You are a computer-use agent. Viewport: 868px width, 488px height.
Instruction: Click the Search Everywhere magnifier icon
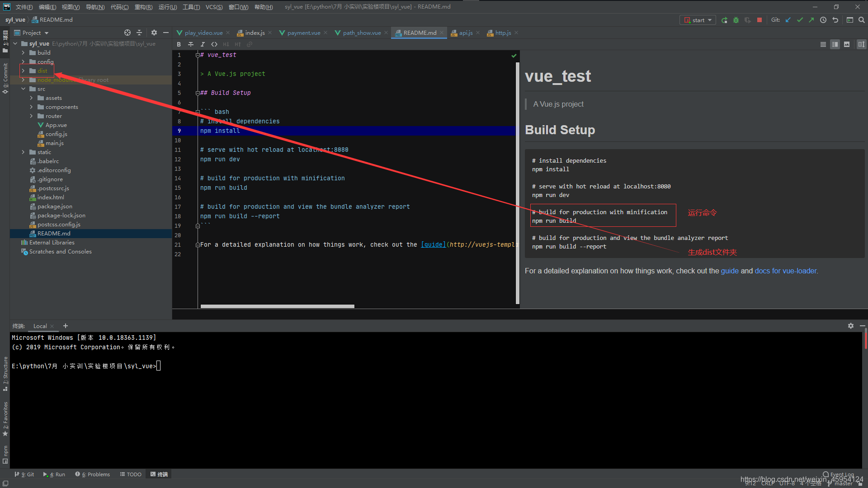pyautogui.click(x=862, y=20)
